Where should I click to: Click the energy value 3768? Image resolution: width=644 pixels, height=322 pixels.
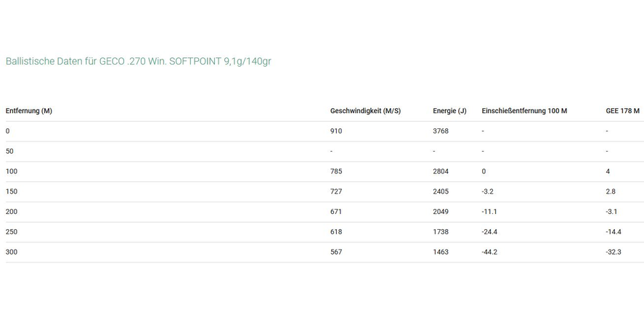pyautogui.click(x=441, y=131)
